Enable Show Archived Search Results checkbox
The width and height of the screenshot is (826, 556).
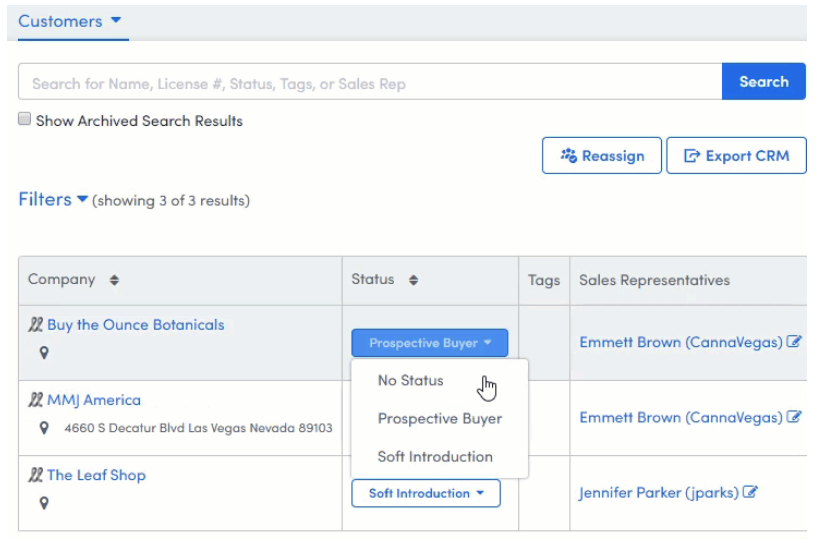[x=24, y=119]
